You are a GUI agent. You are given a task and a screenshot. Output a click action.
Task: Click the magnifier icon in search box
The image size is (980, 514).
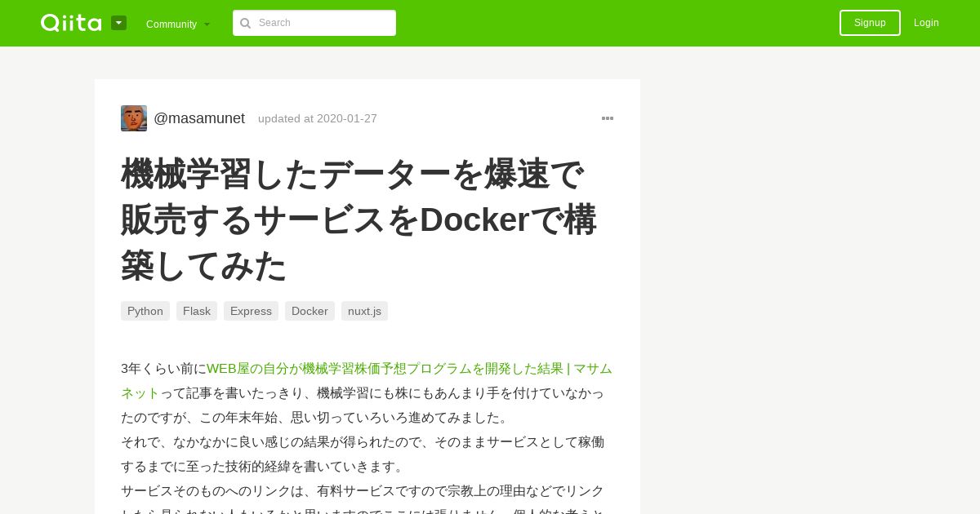click(245, 23)
